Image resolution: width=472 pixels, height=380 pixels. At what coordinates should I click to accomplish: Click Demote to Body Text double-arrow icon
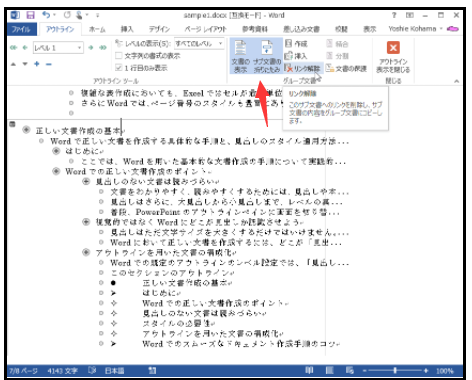(x=103, y=48)
